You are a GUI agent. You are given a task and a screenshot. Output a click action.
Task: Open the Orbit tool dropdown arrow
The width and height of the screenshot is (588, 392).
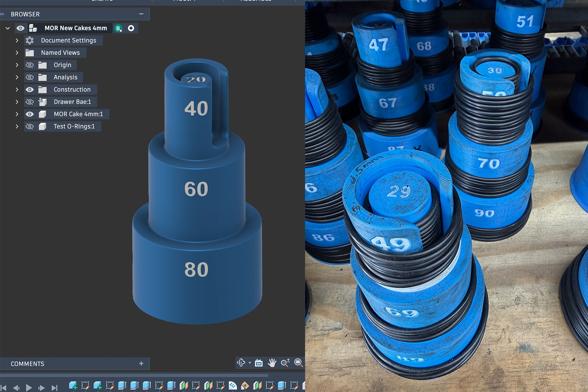coord(250,363)
